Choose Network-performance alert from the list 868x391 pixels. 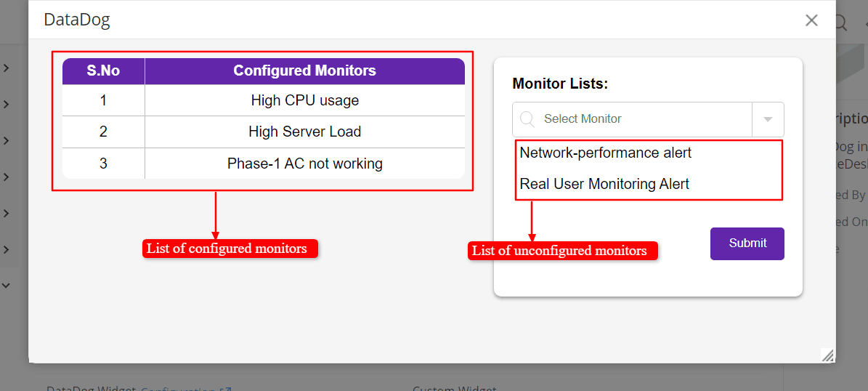(606, 153)
